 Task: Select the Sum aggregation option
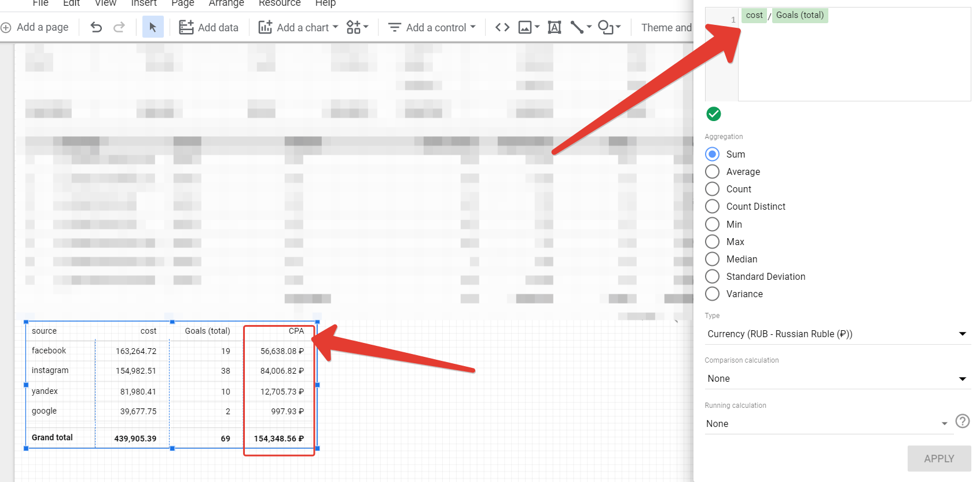713,154
